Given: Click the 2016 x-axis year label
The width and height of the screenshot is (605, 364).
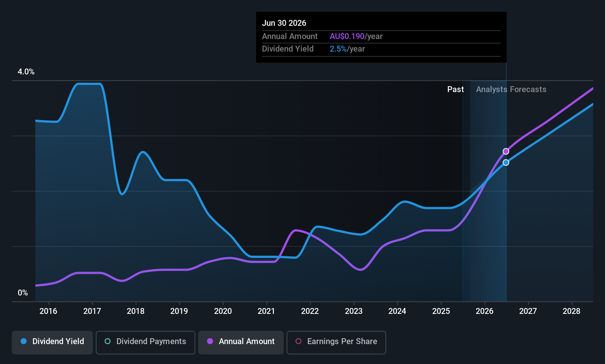Looking at the screenshot, I should 48,311.
